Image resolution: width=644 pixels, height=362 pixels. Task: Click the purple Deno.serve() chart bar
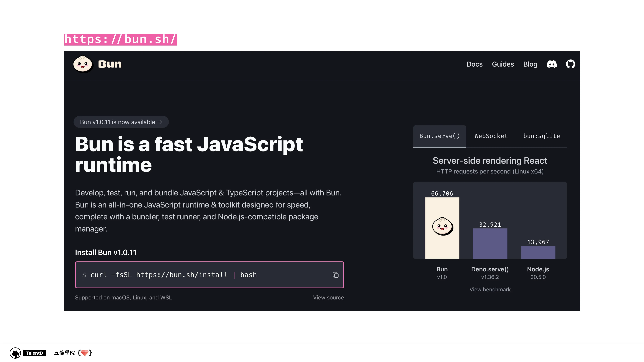[x=490, y=243]
